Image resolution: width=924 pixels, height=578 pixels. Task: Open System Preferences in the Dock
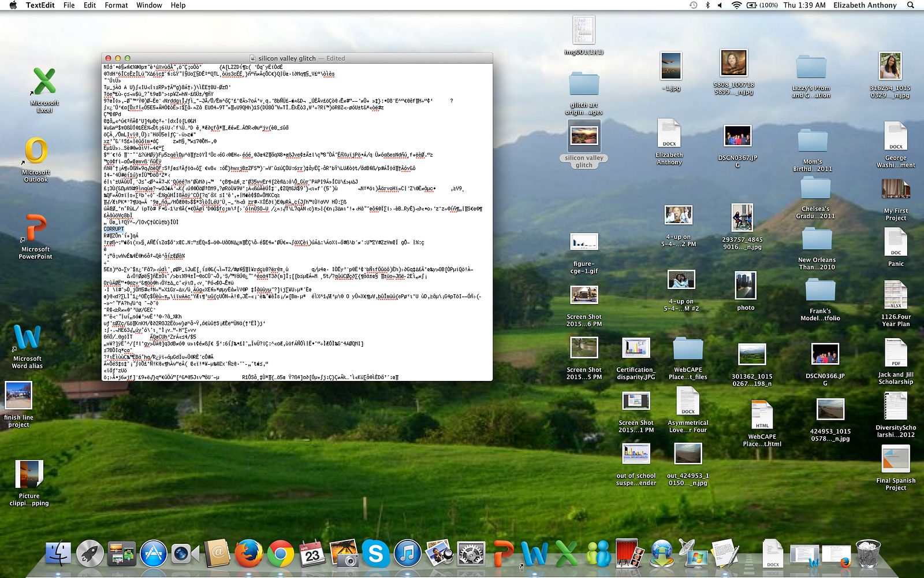(471, 554)
